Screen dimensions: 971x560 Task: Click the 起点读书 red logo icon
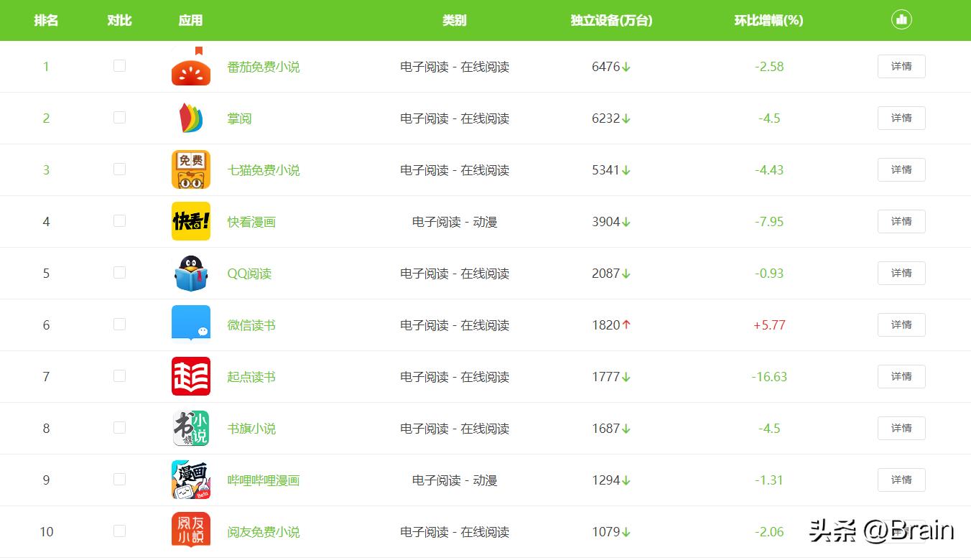point(190,376)
